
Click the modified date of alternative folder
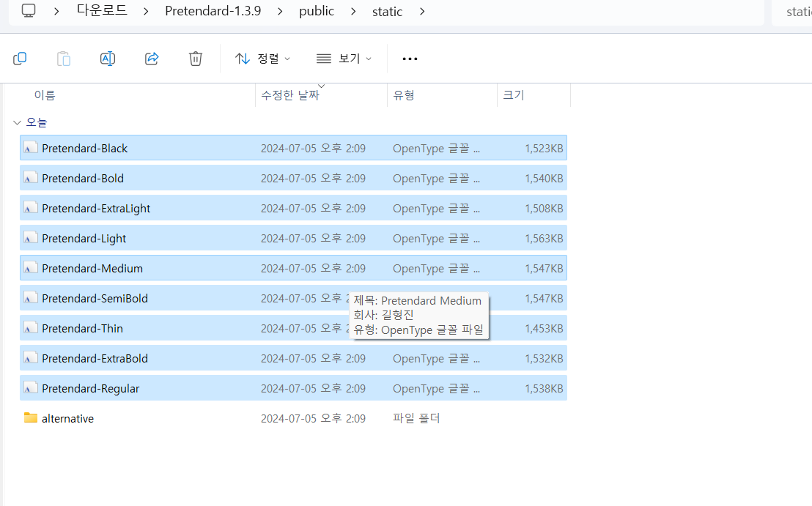(313, 419)
